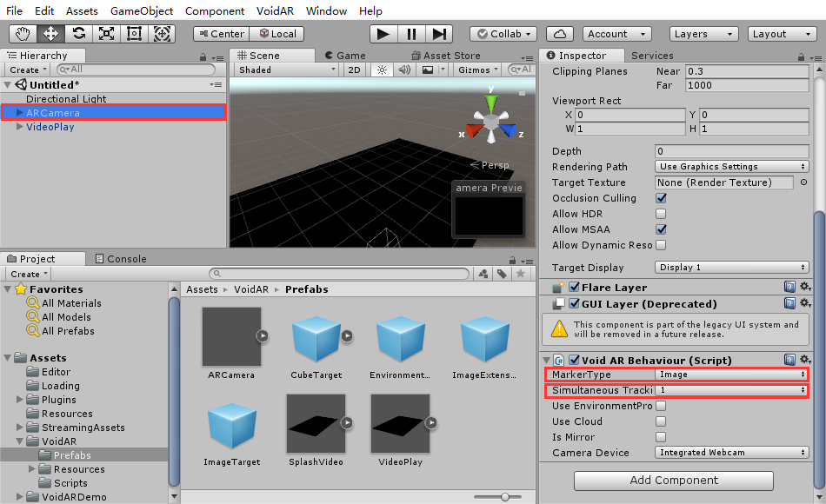Expand the VideoPlay hierarchy item
This screenshot has width=826, height=504.
(20, 127)
